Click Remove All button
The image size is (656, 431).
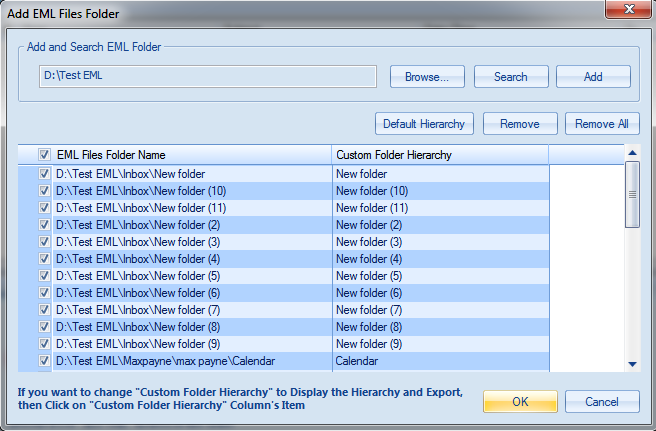602,124
